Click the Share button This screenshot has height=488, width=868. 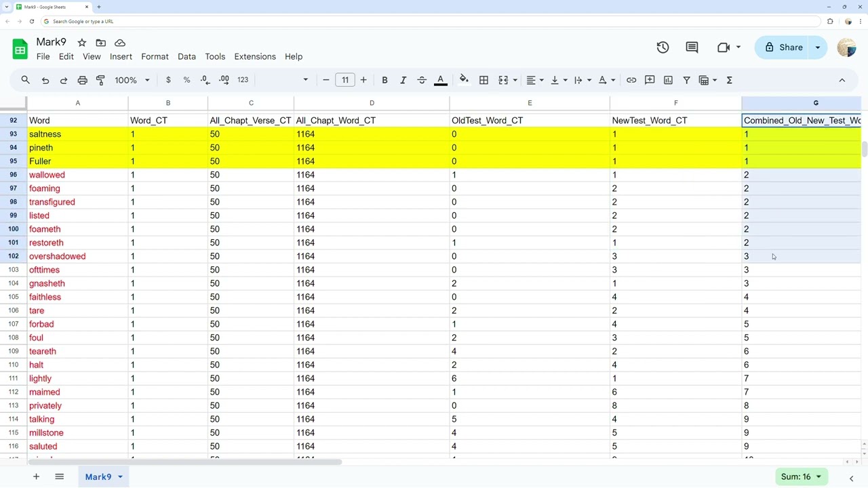click(x=783, y=47)
